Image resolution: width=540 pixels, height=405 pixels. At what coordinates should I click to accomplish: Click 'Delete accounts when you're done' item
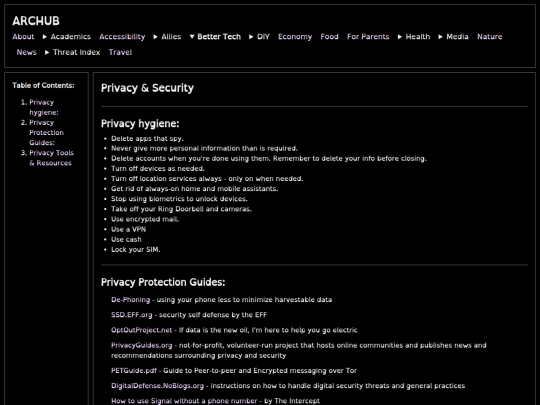tap(269, 158)
